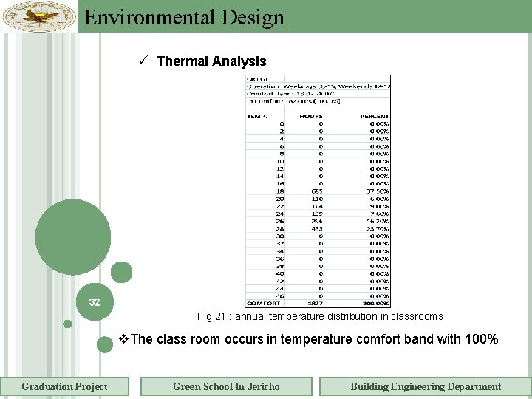The height and width of the screenshot is (399, 532).
Task: Click the 1827 total hours cell
Action: point(316,304)
